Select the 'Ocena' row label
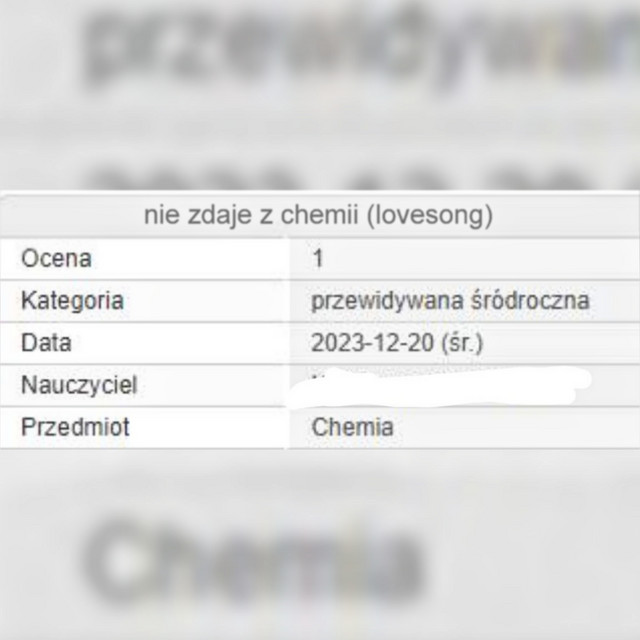The height and width of the screenshot is (640, 640). (x=56, y=258)
